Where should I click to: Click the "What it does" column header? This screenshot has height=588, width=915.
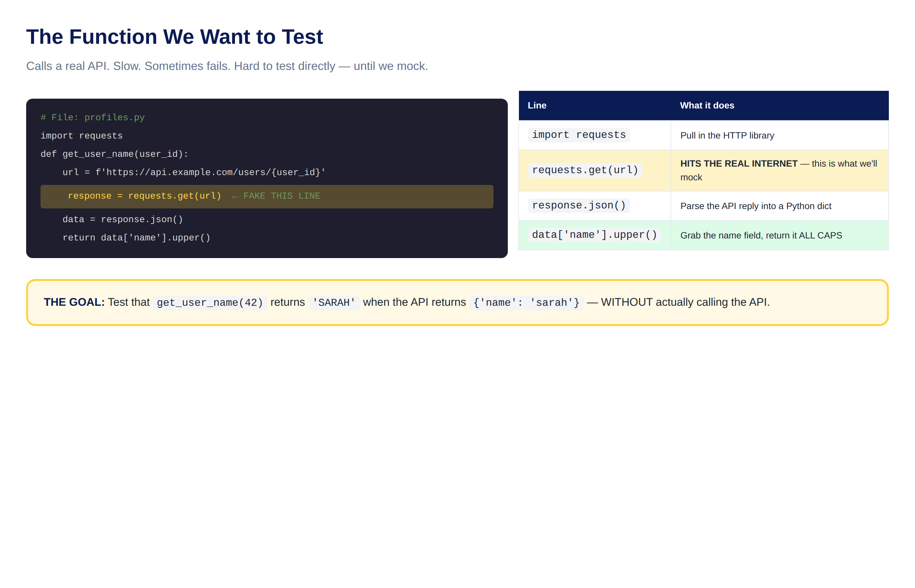(707, 106)
